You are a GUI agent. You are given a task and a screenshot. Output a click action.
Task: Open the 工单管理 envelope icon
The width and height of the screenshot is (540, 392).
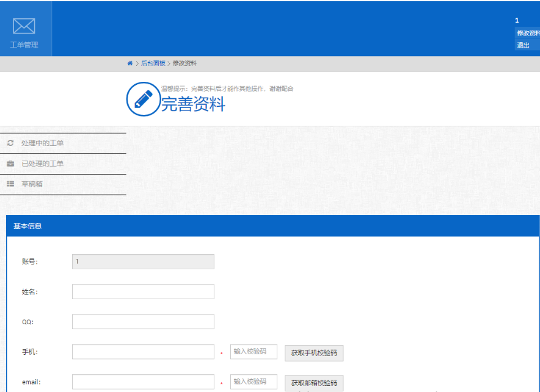[24, 26]
